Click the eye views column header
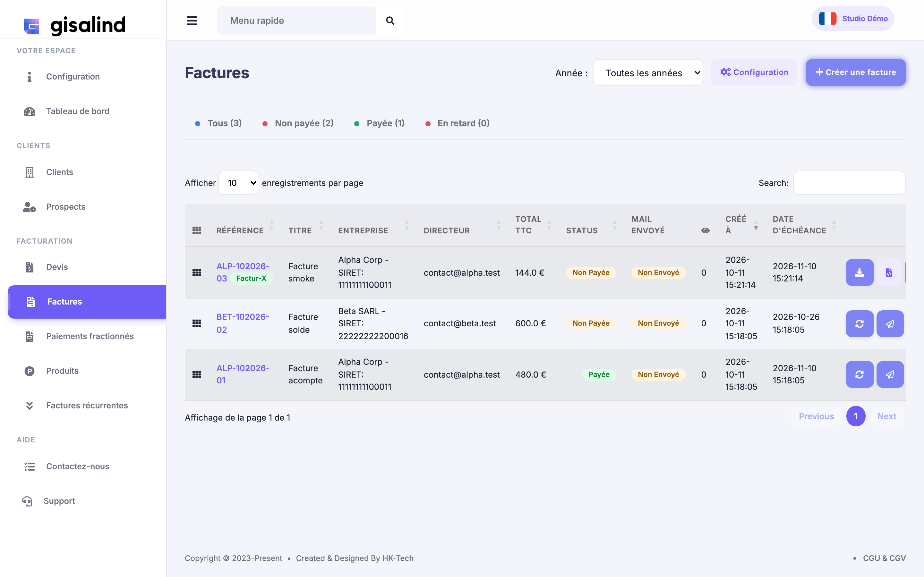Image resolution: width=924 pixels, height=577 pixels. (706, 230)
